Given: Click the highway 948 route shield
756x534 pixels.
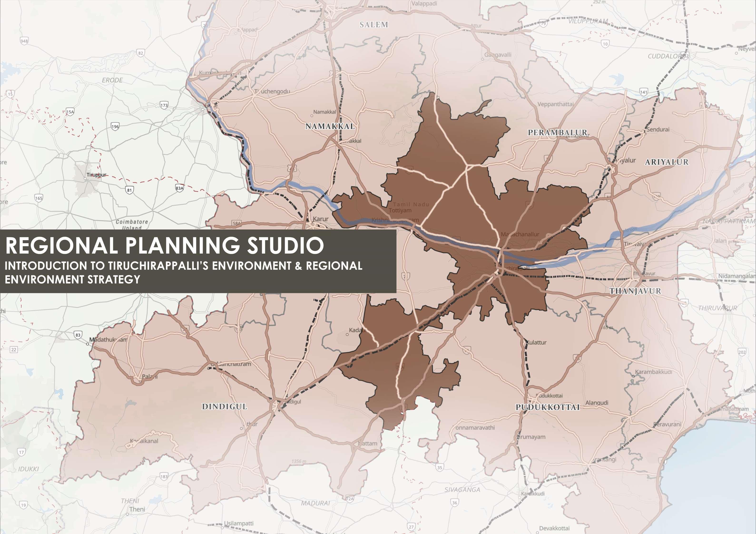Looking at the screenshot, I should point(24,41).
